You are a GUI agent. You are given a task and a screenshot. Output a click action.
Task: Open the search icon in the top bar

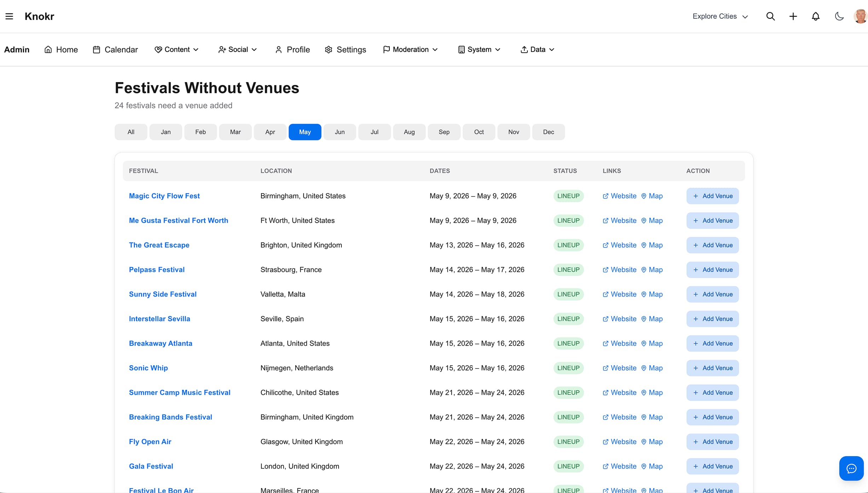click(x=771, y=16)
